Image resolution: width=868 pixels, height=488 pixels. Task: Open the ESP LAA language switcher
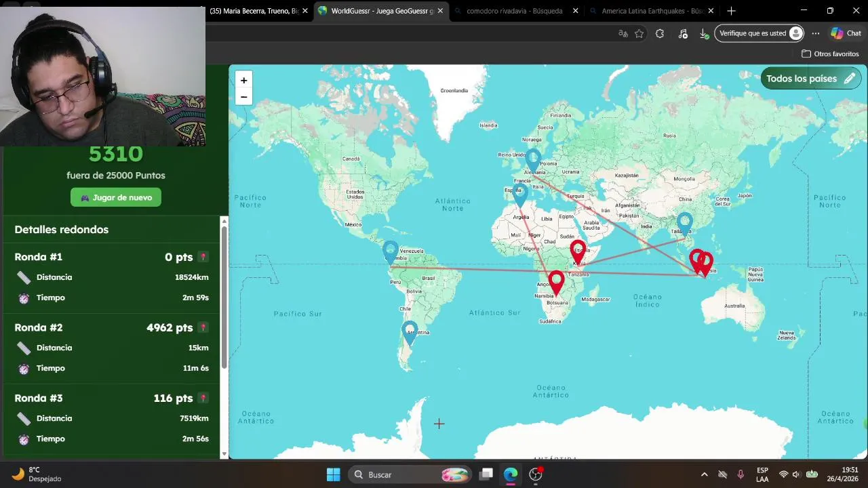pos(762,474)
